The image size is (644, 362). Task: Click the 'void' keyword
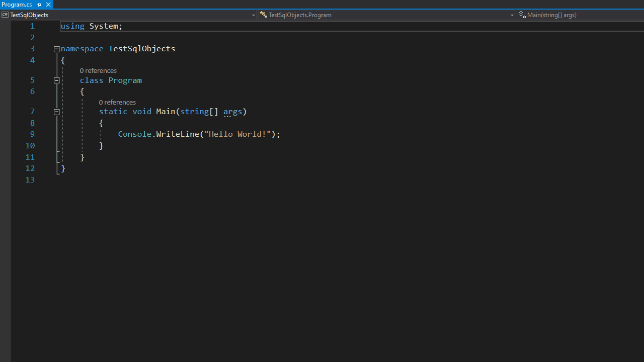(142, 112)
